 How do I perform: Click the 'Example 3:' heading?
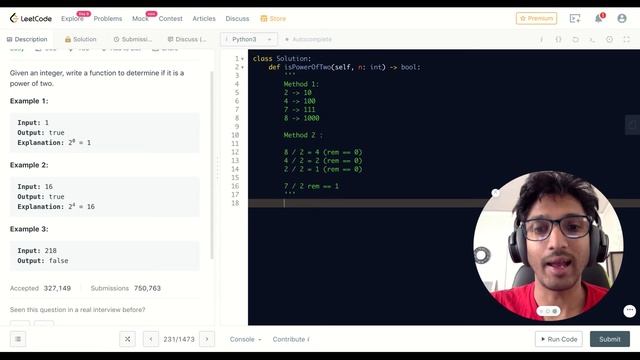point(29,229)
